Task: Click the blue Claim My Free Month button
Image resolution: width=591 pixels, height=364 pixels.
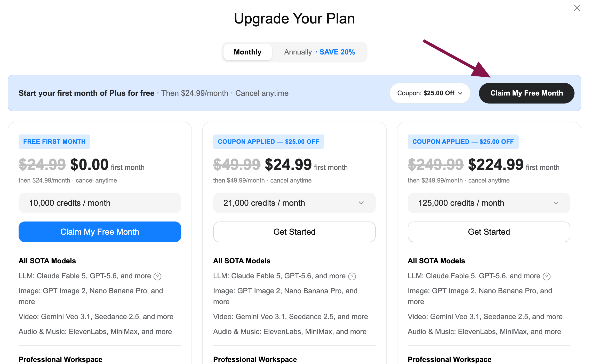Action: click(100, 232)
